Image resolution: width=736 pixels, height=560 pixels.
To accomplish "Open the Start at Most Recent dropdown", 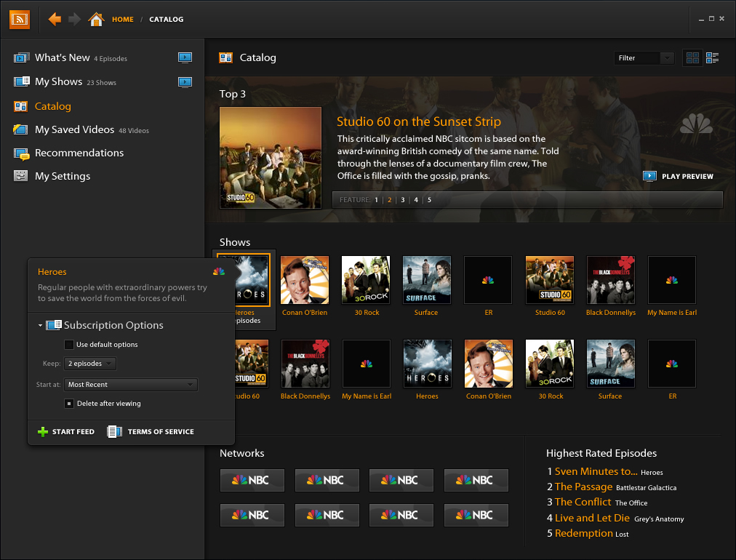I will (x=131, y=385).
